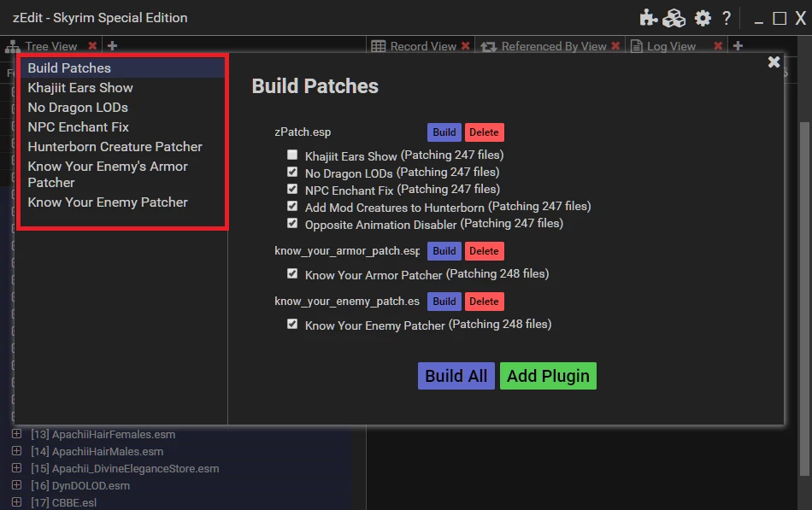812x510 pixels.
Task: Close the Log View tab
Action: pyautogui.click(x=718, y=45)
